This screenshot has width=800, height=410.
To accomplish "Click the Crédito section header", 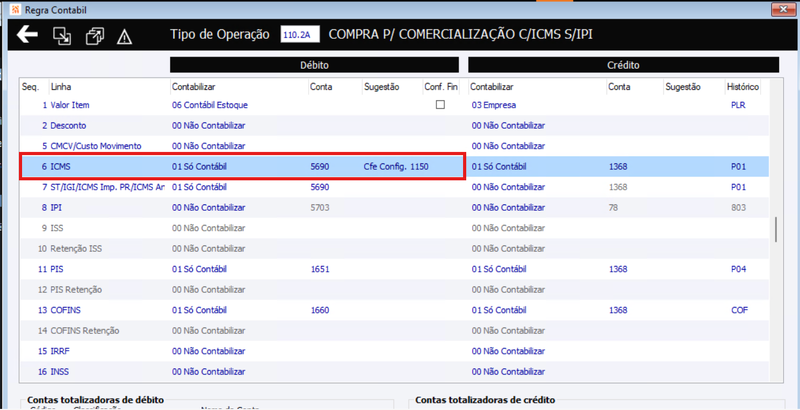I will click(x=623, y=65).
